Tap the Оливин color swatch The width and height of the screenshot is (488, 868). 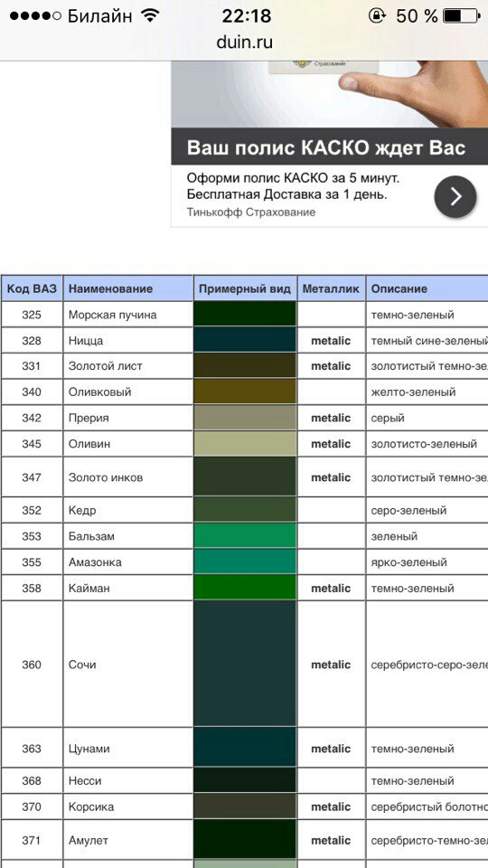coord(245,444)
